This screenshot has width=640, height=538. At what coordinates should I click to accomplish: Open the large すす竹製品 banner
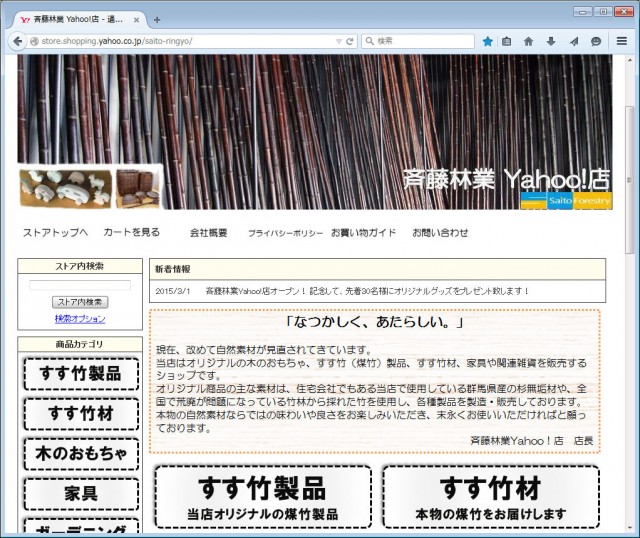click(x=263, y=497)
